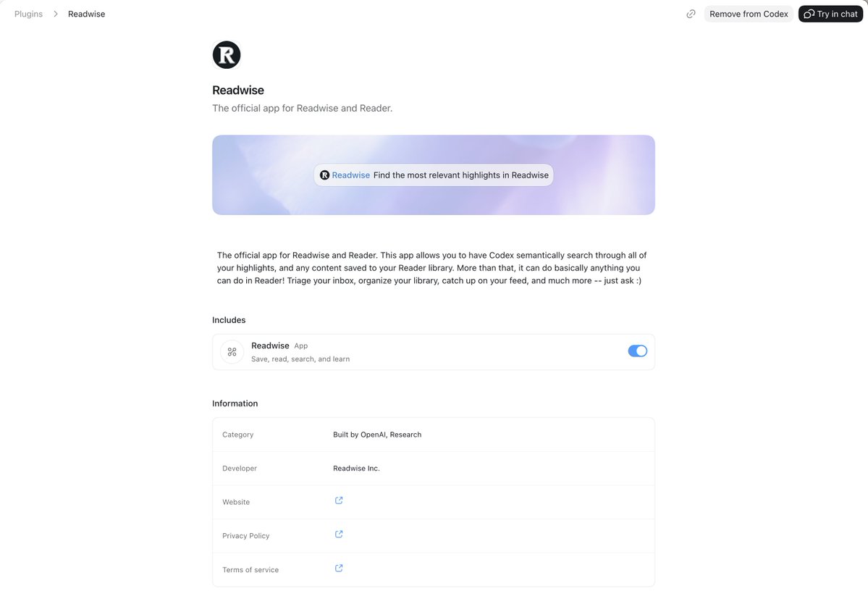Click the prompt suggestion banner thumbnail
The height and width of the screenshot is (591, 868).
(434, 175)
